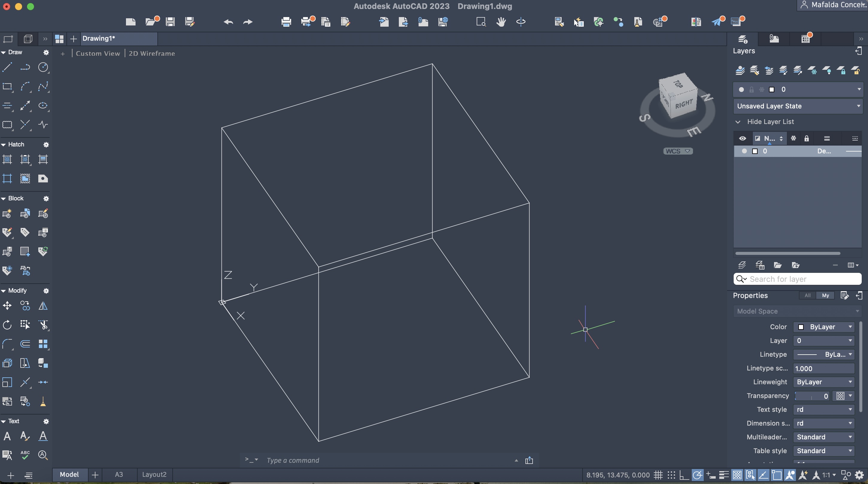
Task: Switch to the A3 layout tab
Action: click(118, 474)
